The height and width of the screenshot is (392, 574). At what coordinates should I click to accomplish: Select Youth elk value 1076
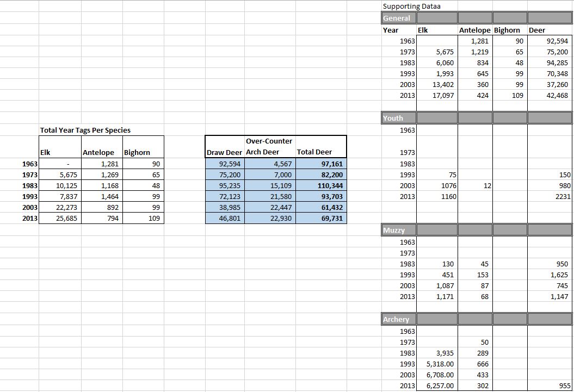click(x=437, y=186)
